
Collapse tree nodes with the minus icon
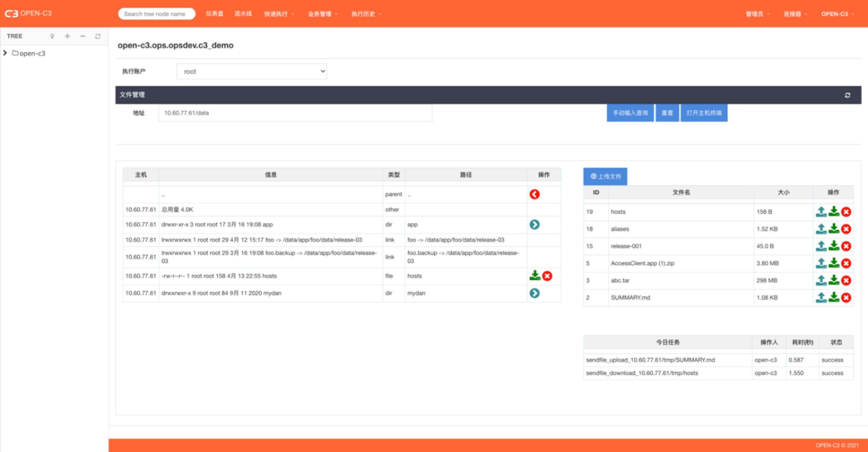[82, 36]
